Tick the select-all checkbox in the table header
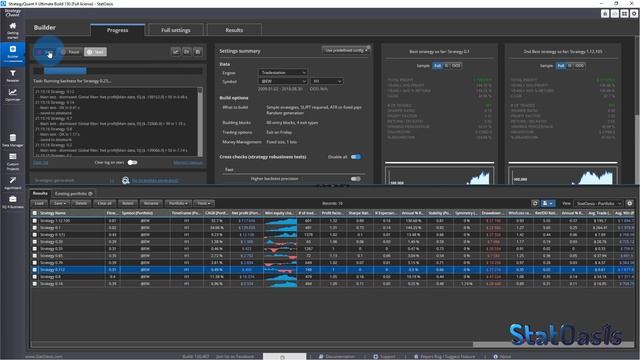This screenshot has width=640, height=360. click(x=35, y=213)
